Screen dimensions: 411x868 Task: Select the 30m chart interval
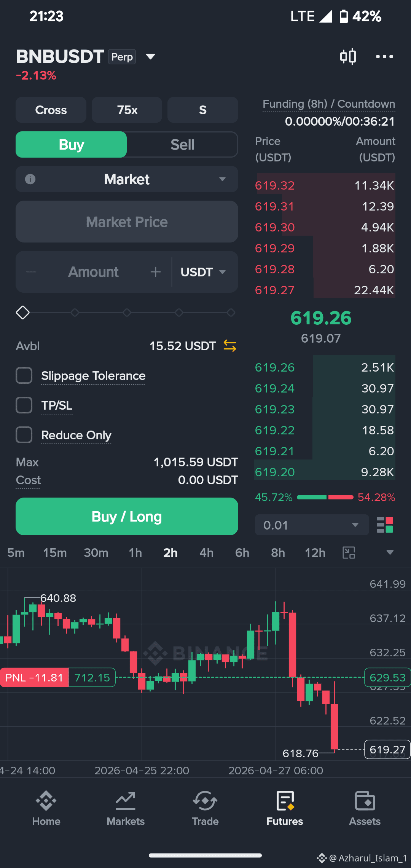point(96,552)
